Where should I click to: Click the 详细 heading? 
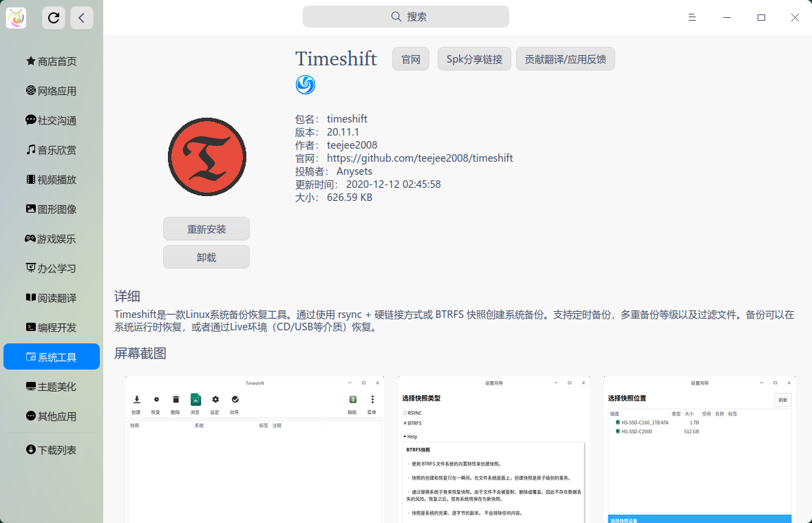tap(127, 296)
